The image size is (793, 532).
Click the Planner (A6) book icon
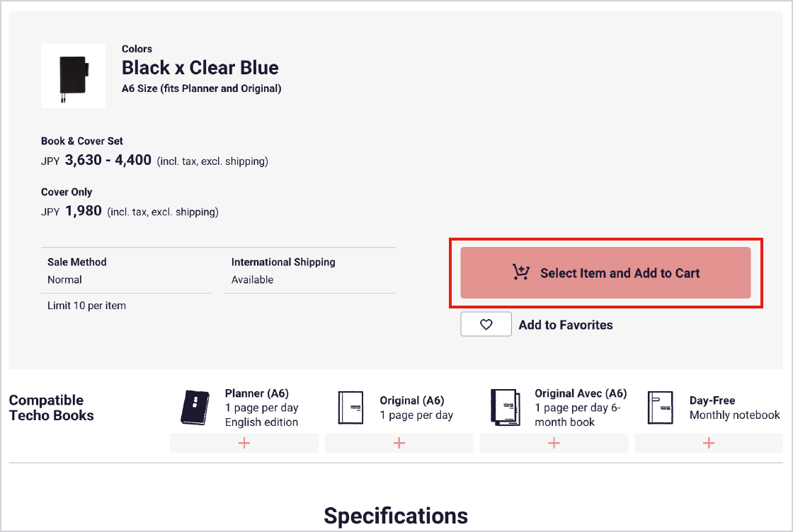pos(195,407)
